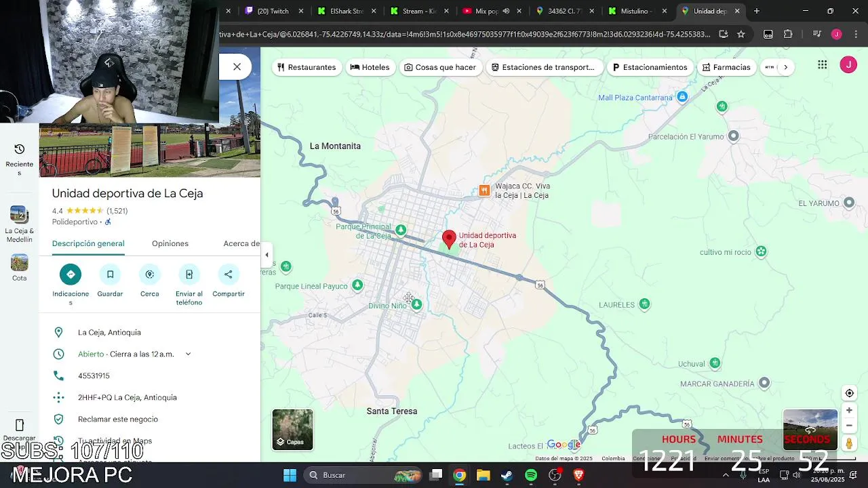Filter map by Hoteles

(x=370, y=67)
